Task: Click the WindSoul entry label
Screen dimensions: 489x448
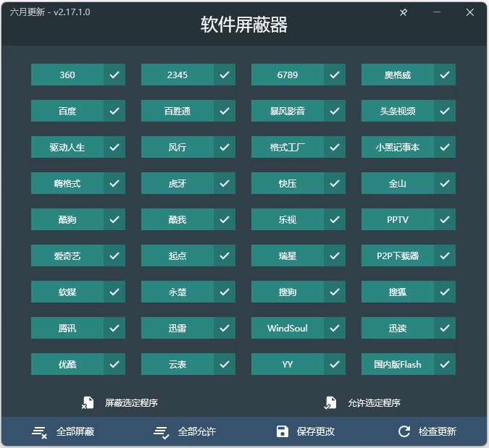Action: 288,328
